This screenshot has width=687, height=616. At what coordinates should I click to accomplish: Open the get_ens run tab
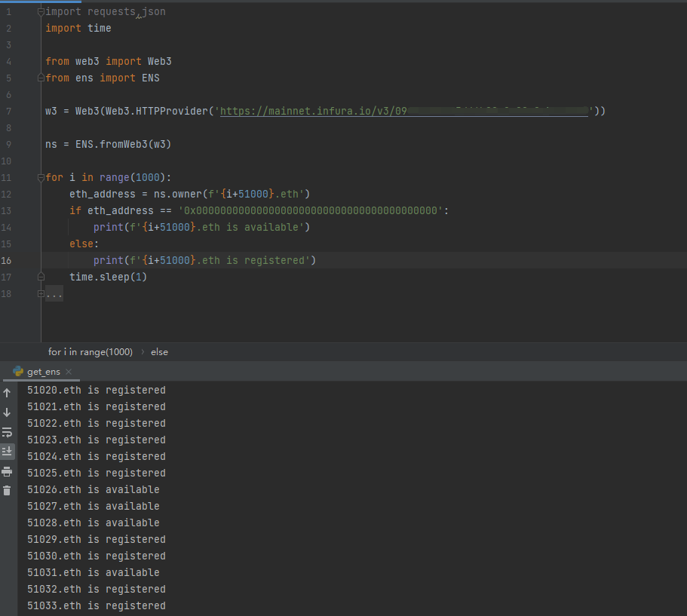tap(44, 372)
